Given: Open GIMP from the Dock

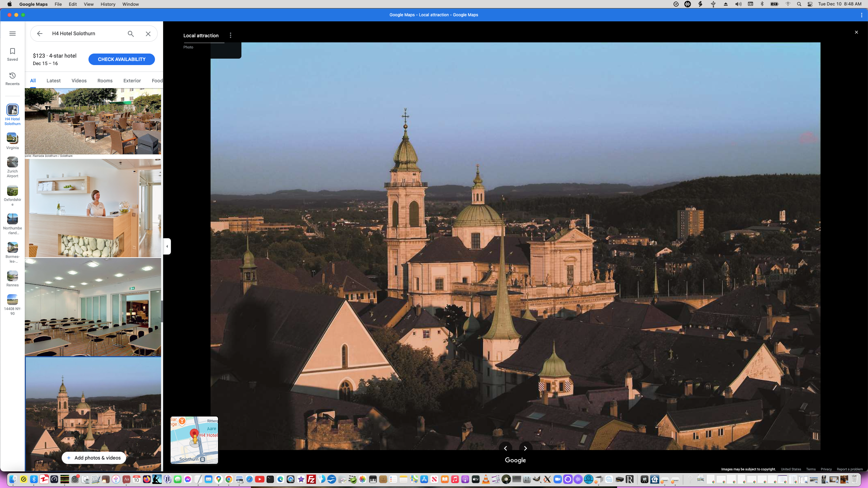Looking at the screenshot, I should pyautogui.click(x=536, y=479).
